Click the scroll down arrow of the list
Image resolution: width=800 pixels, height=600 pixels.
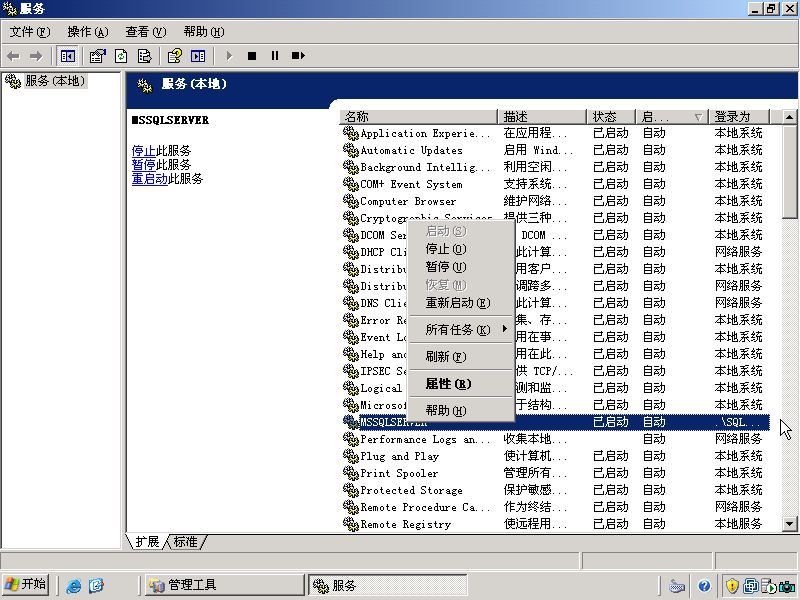789,523
